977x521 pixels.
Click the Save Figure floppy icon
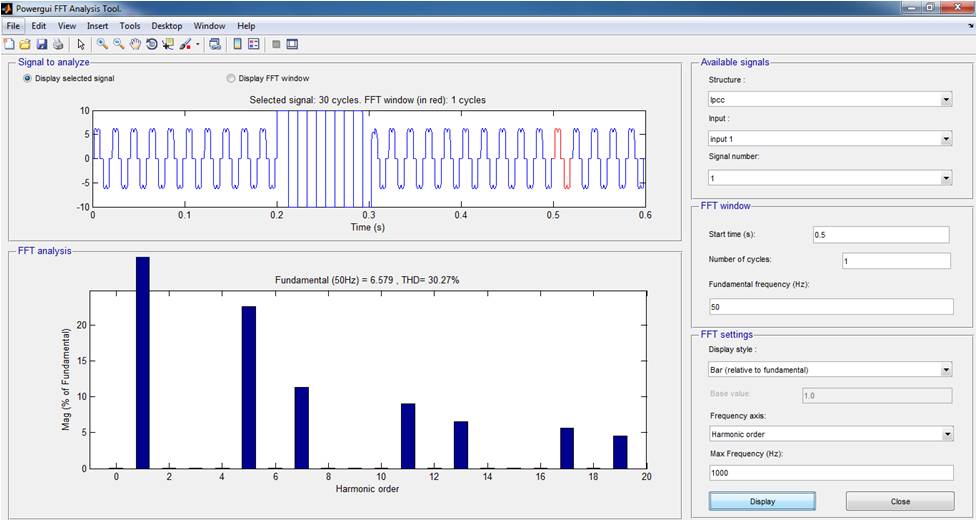point(42,44)
